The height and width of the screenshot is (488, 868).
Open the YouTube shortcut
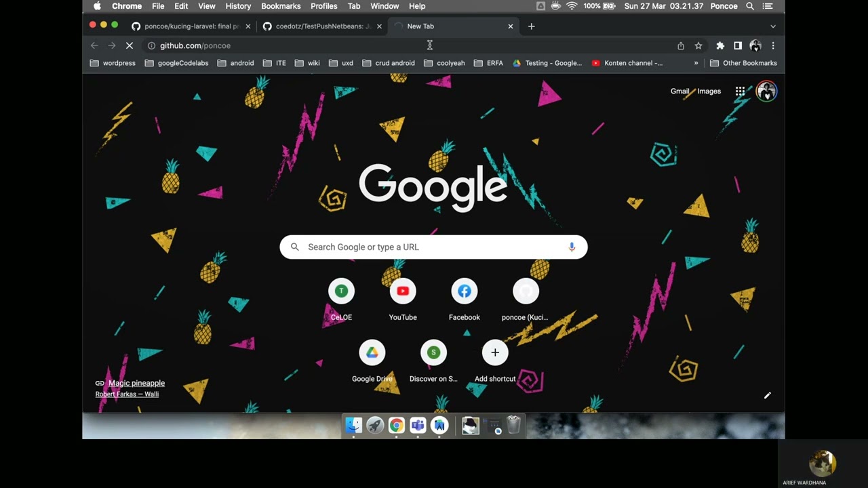click(x=403, y=300)
